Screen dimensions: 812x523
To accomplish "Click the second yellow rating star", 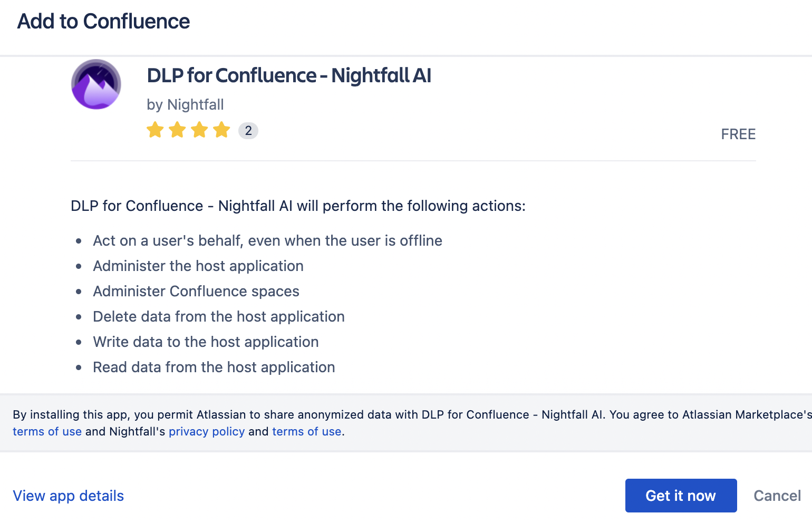I will pyautogui.click(x=177, y=130).
